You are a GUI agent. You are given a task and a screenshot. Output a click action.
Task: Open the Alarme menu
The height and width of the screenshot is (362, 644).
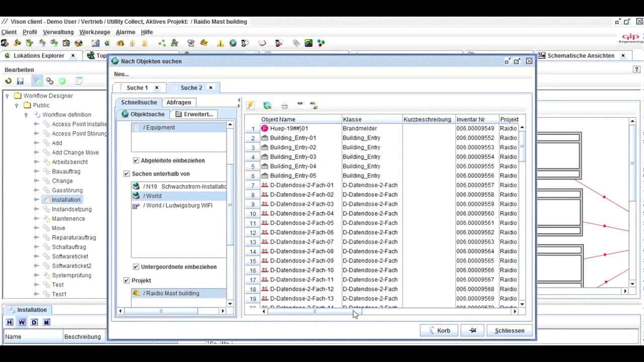pyautogui.click(x=125, y=32)
